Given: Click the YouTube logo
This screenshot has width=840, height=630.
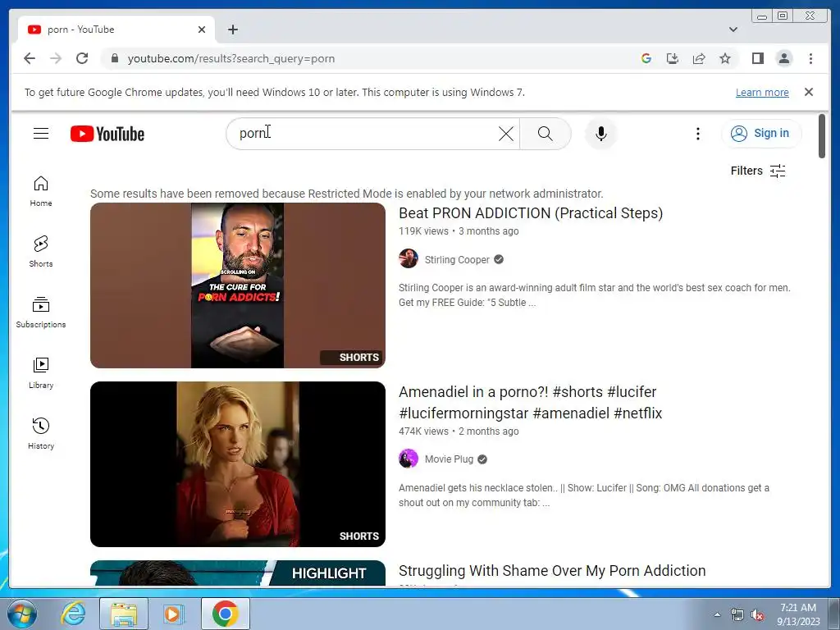Looking at the screenshot, I should (107, 134).
